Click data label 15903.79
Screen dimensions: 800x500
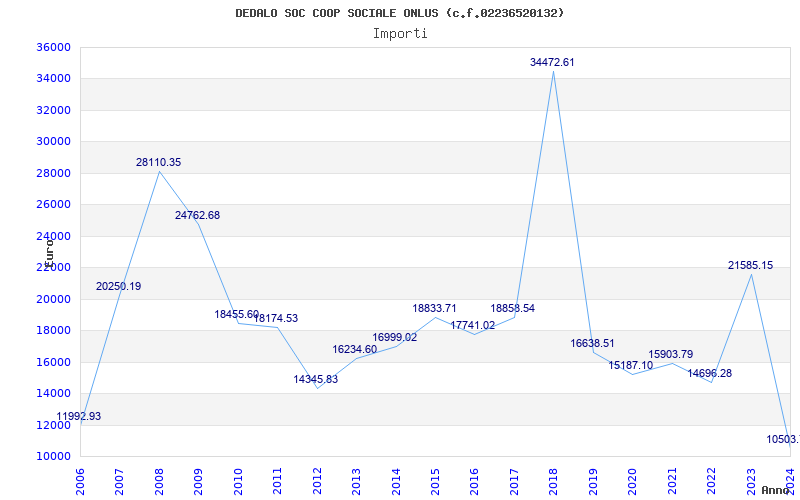(670, 354)
